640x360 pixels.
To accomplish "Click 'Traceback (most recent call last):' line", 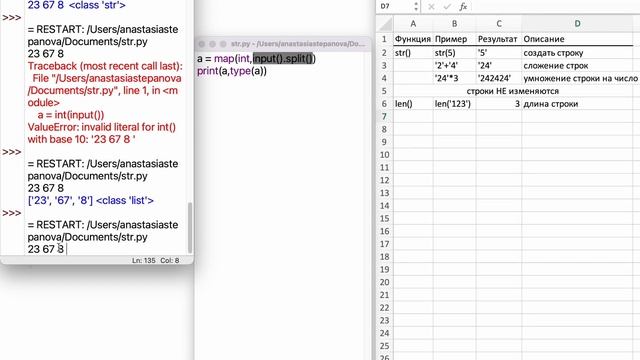I will tap(105, 66).
